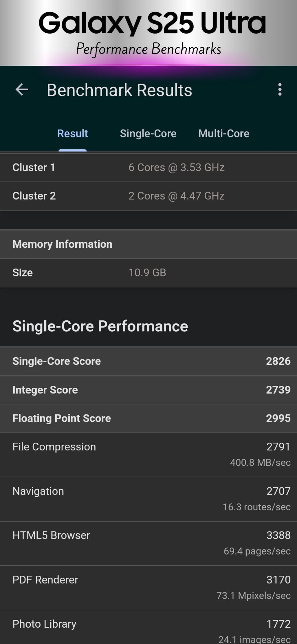Open the three-dot overflow menu
Screen dimensions: 297x644
click(280, 90)
